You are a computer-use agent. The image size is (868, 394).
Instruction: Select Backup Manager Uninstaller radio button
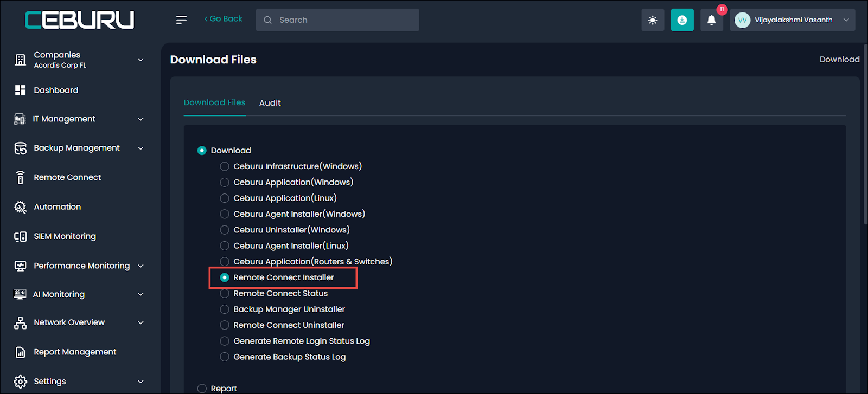225,309
